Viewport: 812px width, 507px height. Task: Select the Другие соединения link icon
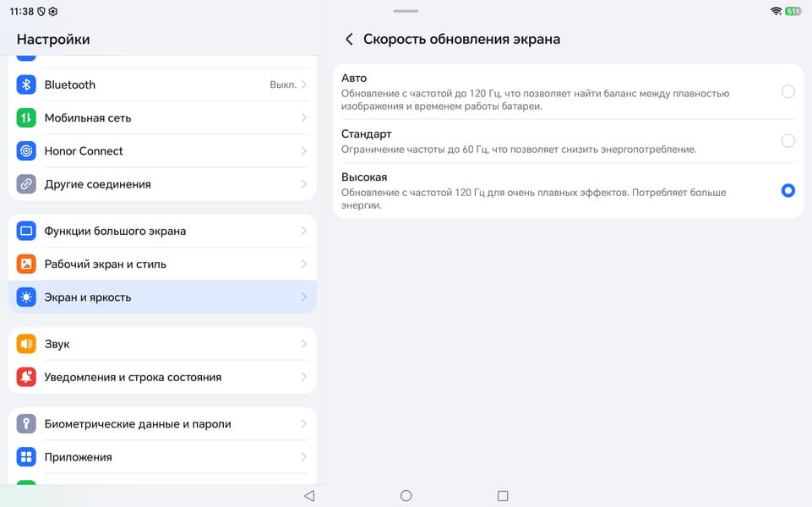click(x=26, y=184)
